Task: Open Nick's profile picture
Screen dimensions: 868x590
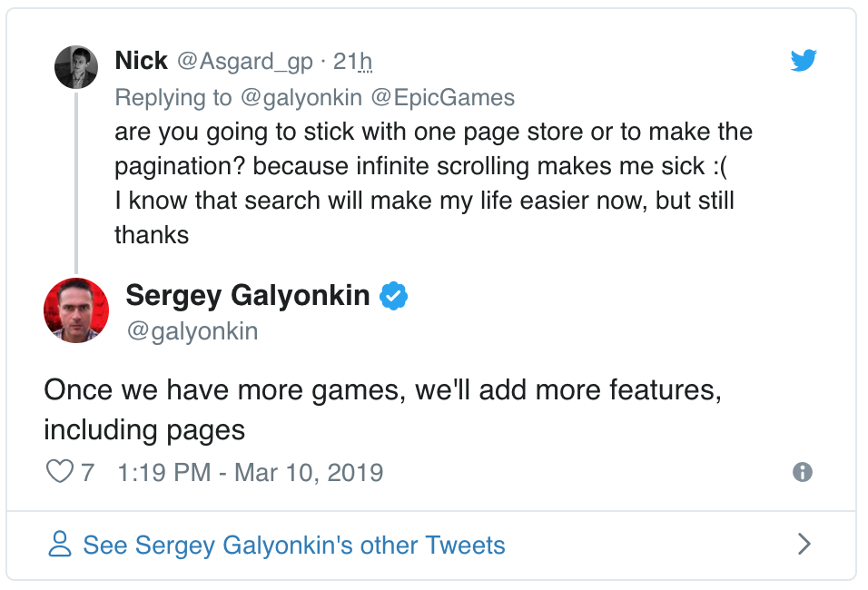Action: (76, 67)
